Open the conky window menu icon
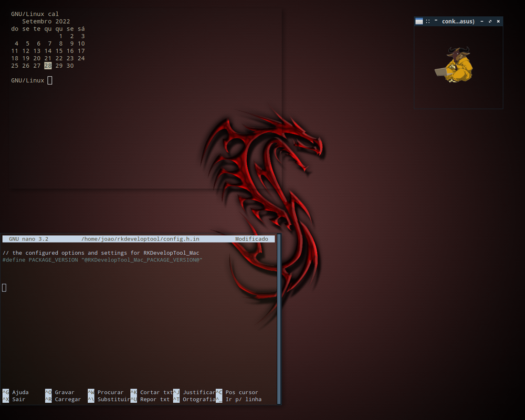 click(x=419, y=22)
